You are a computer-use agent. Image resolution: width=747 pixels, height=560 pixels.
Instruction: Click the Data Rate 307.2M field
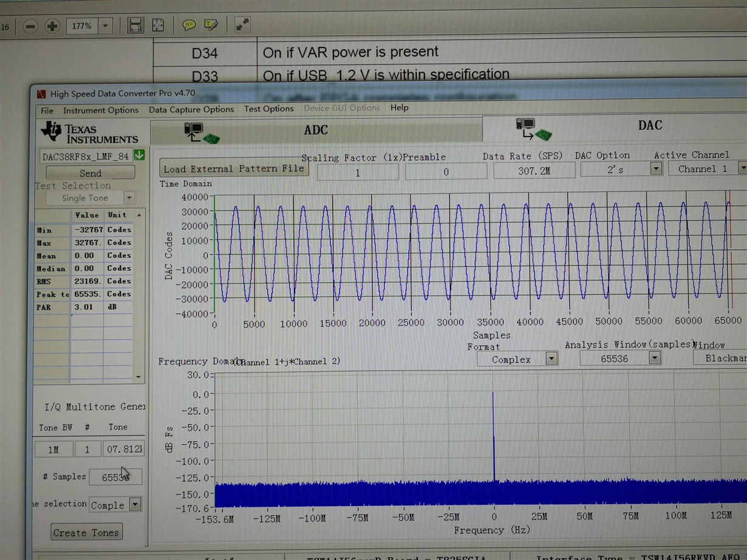point(534,171)
